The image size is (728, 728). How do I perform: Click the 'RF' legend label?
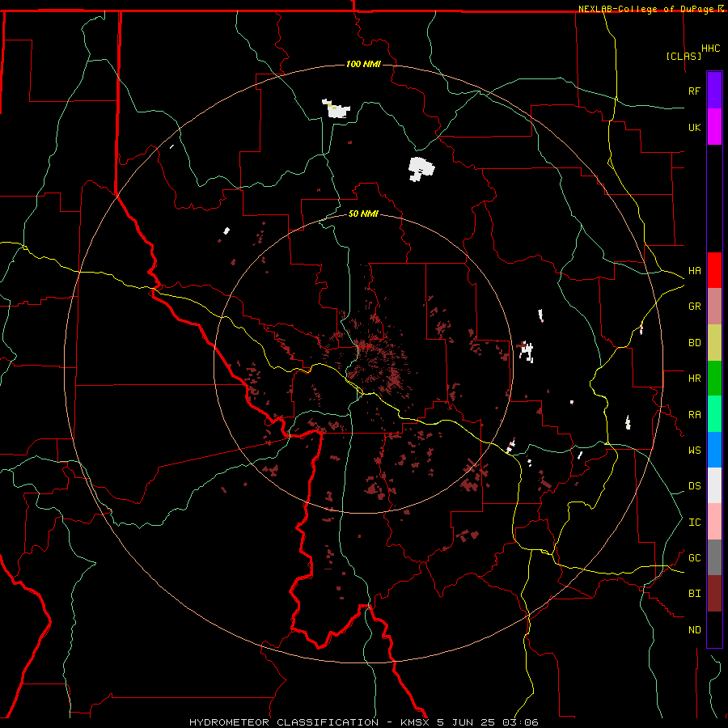(x=694, y=91)
